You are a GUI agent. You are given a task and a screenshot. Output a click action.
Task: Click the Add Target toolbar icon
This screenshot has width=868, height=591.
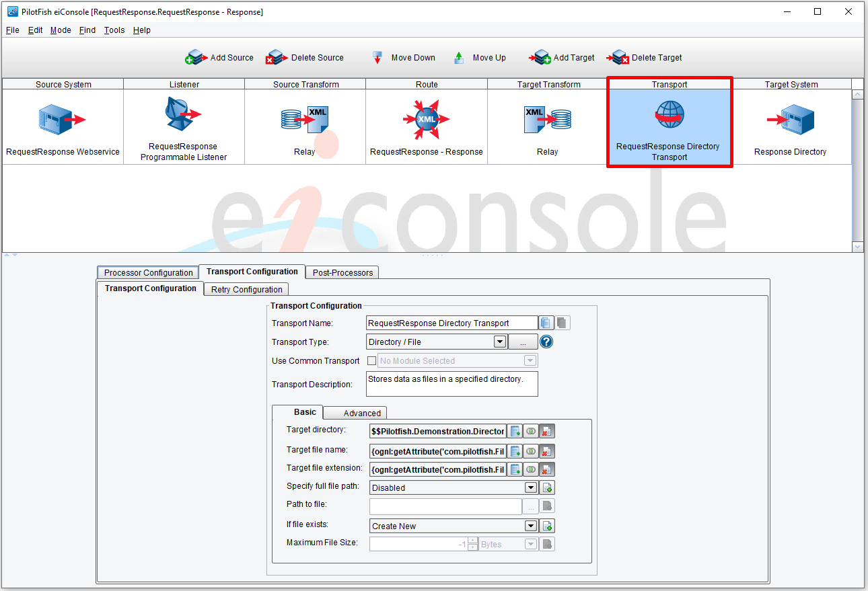click(540, 58)
